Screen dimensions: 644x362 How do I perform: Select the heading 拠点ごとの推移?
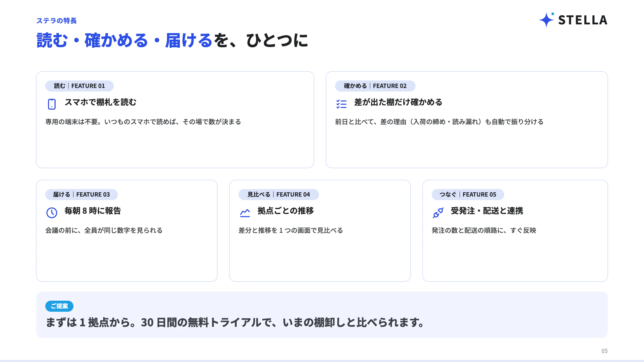point(286,211)
